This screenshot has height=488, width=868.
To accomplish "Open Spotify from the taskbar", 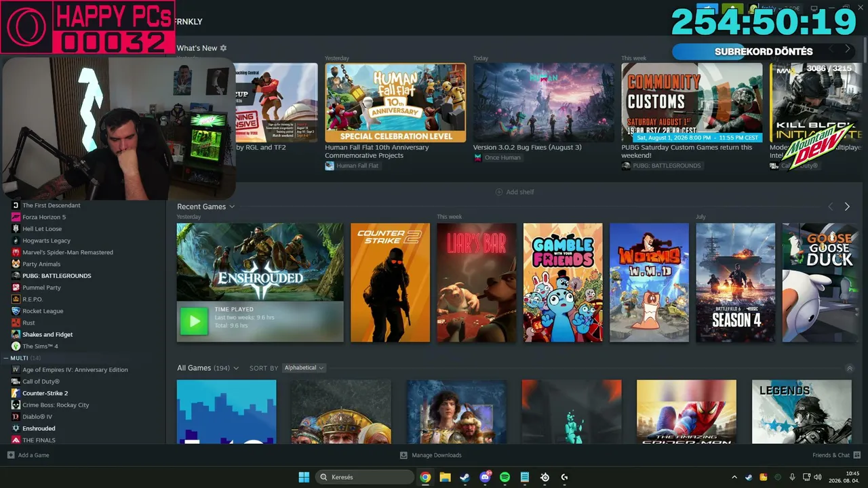I will (505, 477).
